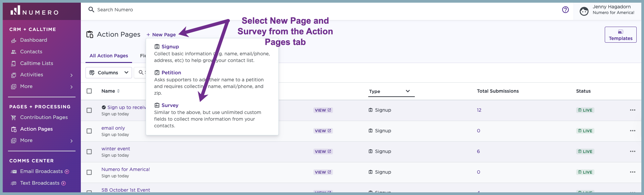
Task: Open the Templates button
Action: coord(621,35)
